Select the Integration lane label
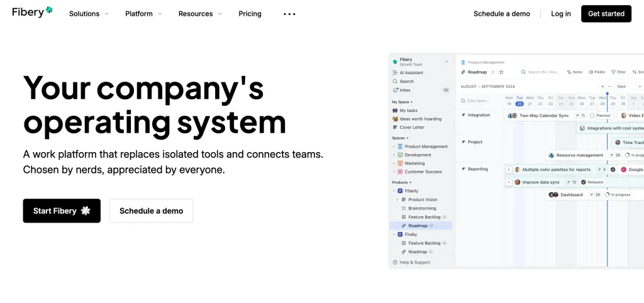Screen dimensions: 644x303 pos(479,115)
